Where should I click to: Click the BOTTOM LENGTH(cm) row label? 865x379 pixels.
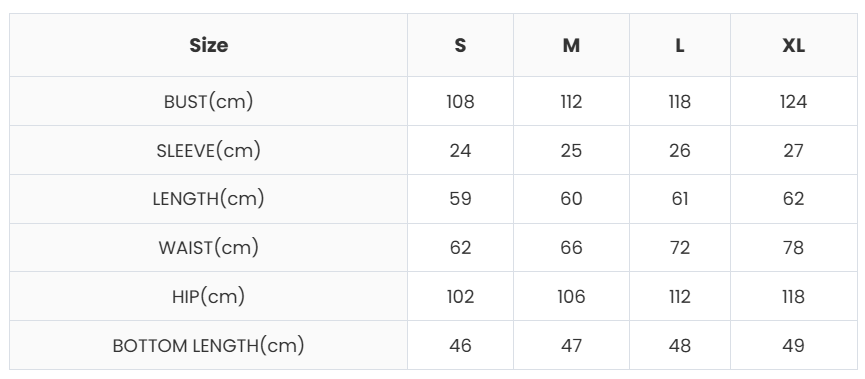(x=209, y=345)
